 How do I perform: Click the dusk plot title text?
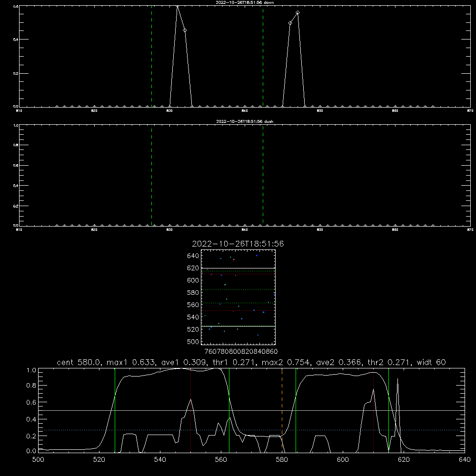click(x=245, y=121)
